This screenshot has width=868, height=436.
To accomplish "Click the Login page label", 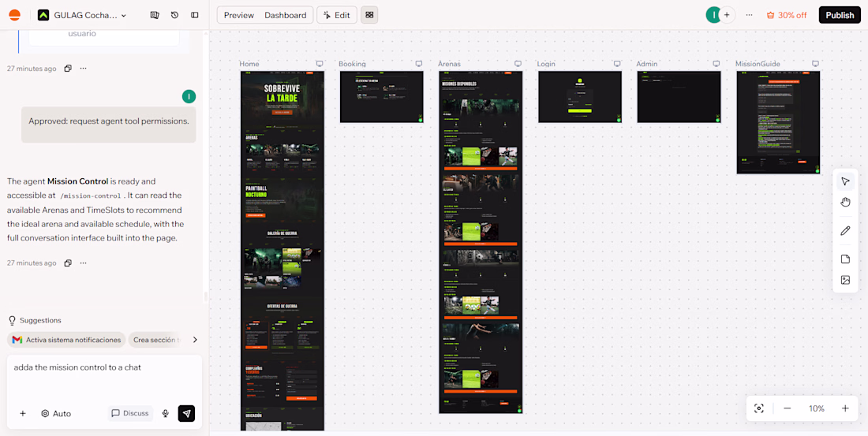I will click(546, 64).
